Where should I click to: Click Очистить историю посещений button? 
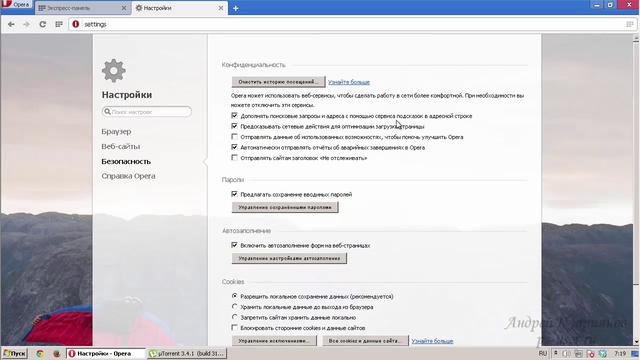tap(278, 82)
